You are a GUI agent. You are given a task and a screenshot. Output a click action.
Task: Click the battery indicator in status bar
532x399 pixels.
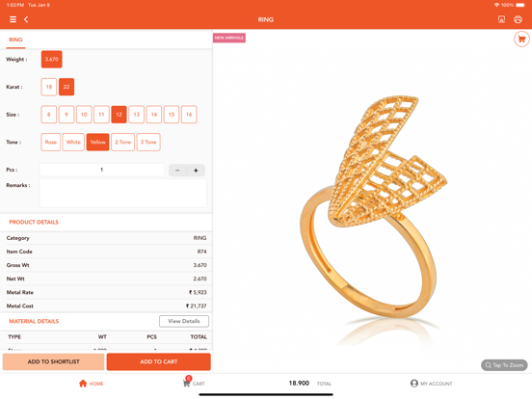[520, 5]
